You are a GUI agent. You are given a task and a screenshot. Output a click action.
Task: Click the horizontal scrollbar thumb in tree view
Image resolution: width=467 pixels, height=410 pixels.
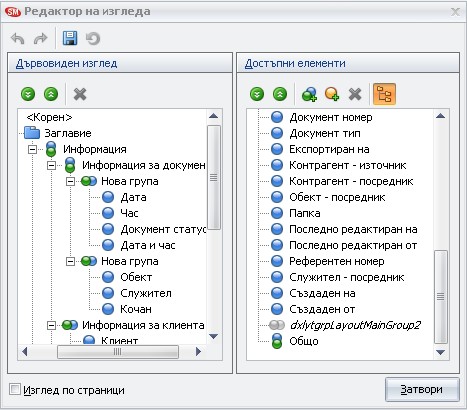(x=118, y=352)
